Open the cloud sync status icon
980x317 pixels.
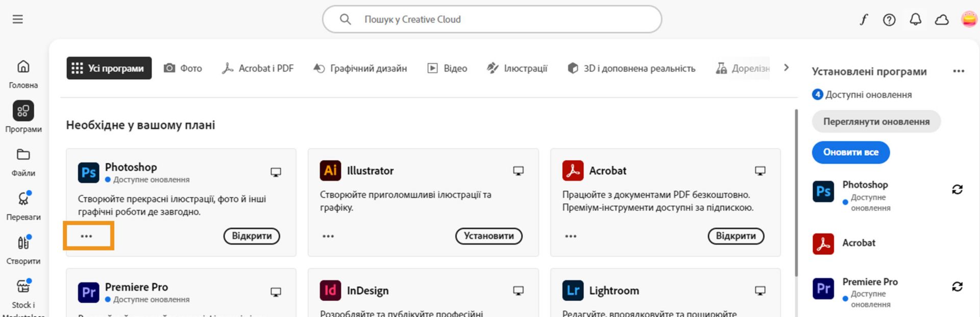tap(942, 20)
